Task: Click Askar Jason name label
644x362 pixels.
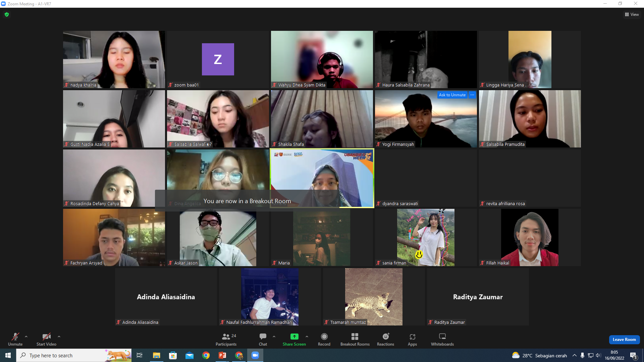Action: click(186, 263)
